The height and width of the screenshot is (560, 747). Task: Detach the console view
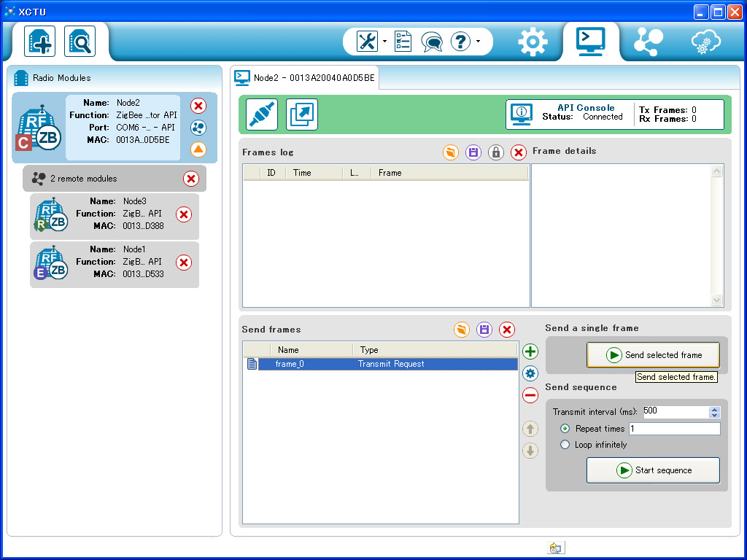[x=302, y=114]
